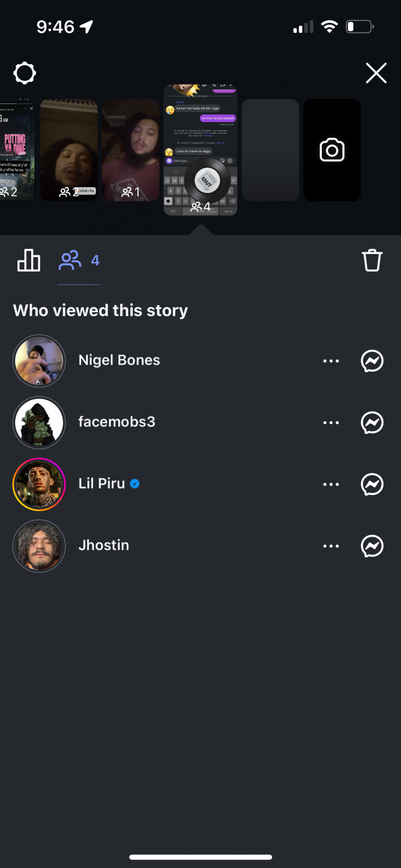The height and width of the screenshot is (868, 401).
Task: Delete this story with trash icon
Action: click(372, 260)
